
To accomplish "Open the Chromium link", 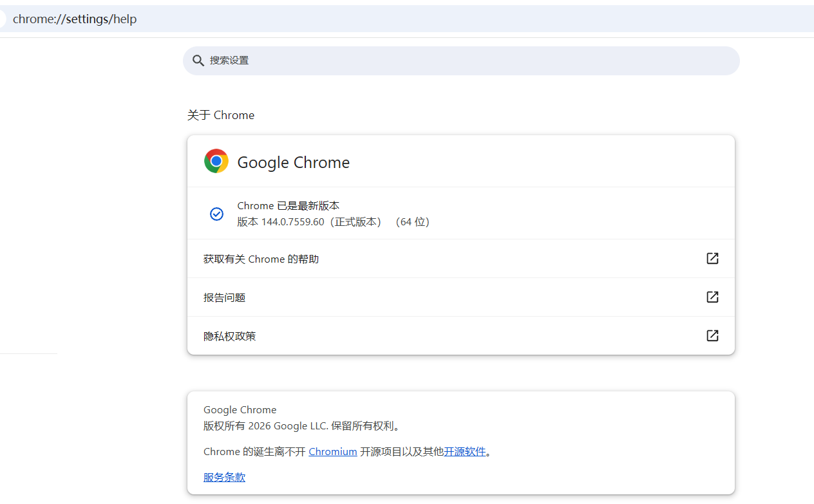I will coord(332,452).
